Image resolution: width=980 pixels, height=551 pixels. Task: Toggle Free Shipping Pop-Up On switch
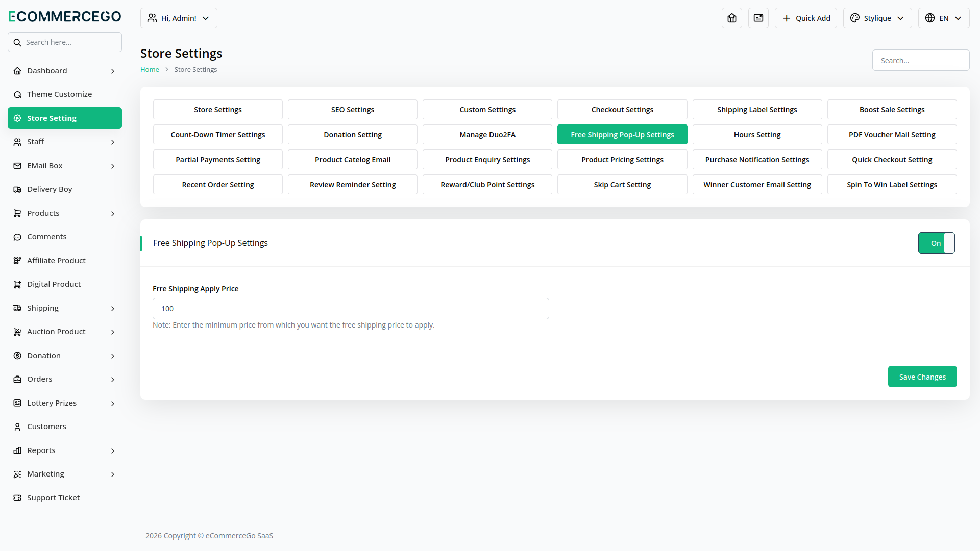pyautogui.click(x=936, y=243)
